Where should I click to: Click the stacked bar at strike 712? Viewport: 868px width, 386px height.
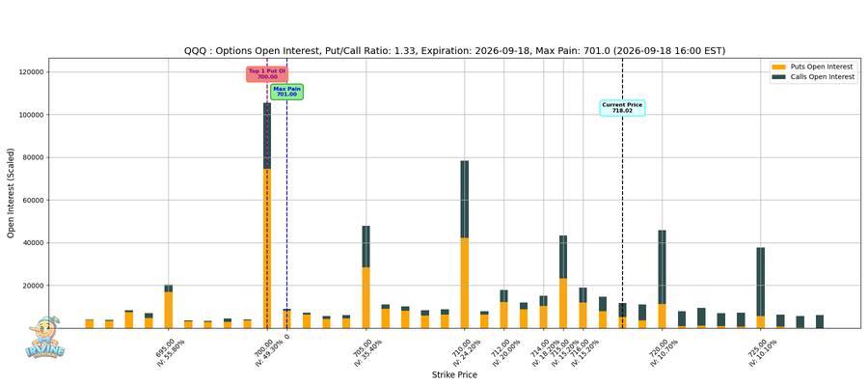pyautogui.click(x=503, y=309)
